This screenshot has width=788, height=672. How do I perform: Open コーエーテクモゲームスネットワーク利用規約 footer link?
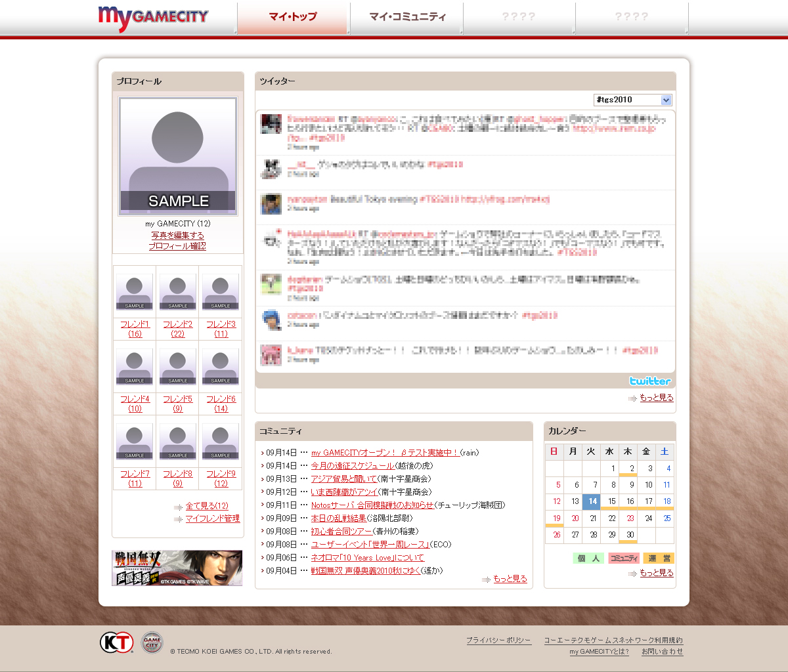click(613, 640)
